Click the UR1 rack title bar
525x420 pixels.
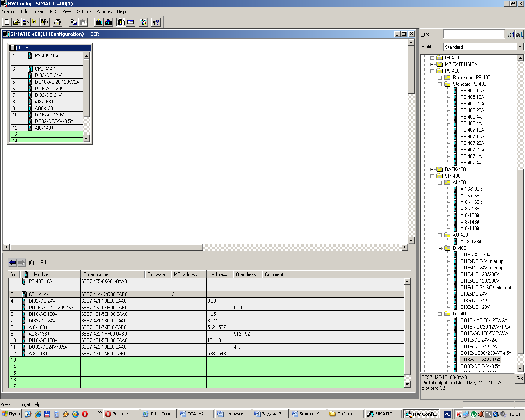pyautogui.click(x=50, y=48)
